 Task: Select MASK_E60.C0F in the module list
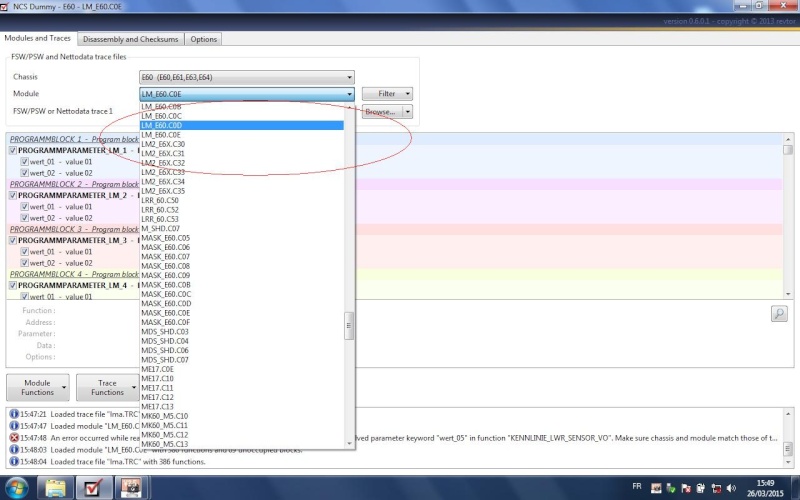coord(242,322)
